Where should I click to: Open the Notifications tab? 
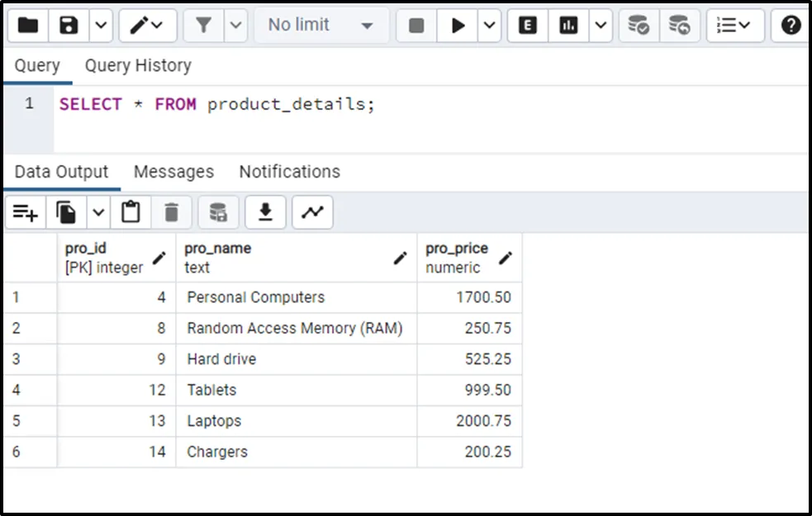tap(289, 172)
